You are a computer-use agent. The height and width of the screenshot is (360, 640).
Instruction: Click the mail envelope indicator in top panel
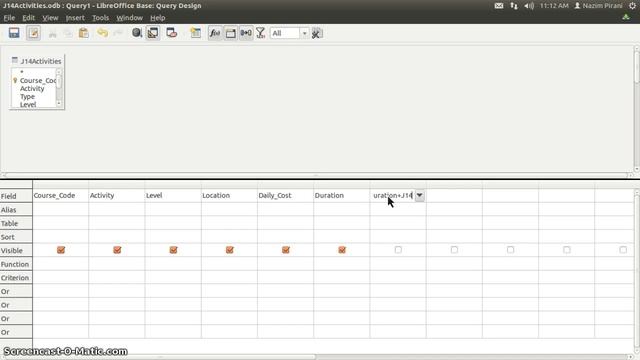[499, 6]
